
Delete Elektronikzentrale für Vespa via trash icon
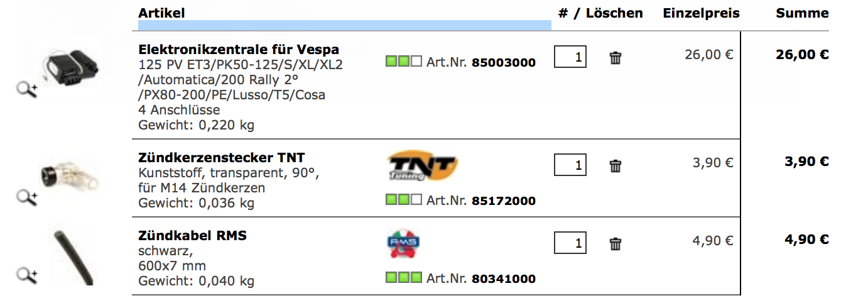(x=616, y=58)
